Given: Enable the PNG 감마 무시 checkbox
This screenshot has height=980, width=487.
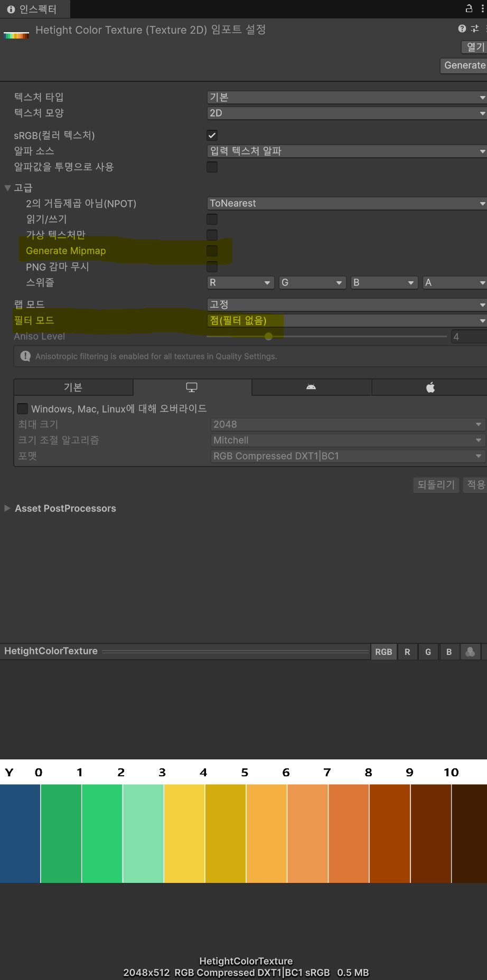Looking at the screenshot, I should coord(212,267).
